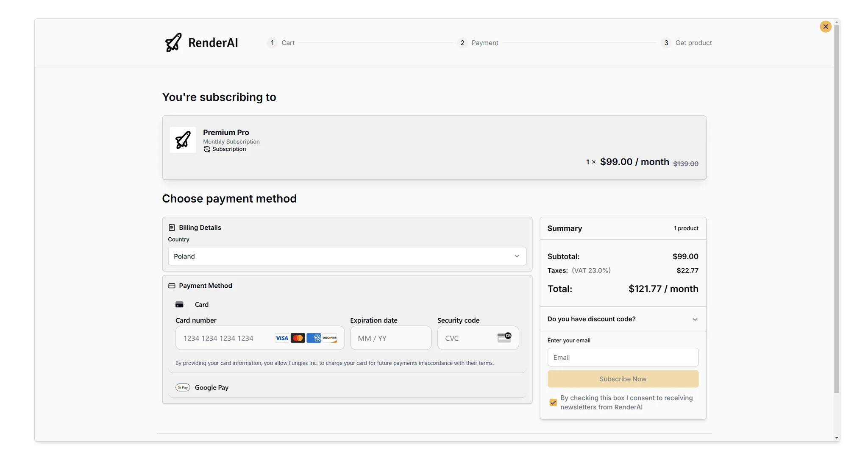This screenshot has height=453, width=868.
Task: Click the Premium Pro product title
Action: pyautogui.click(x=226, y=132)
